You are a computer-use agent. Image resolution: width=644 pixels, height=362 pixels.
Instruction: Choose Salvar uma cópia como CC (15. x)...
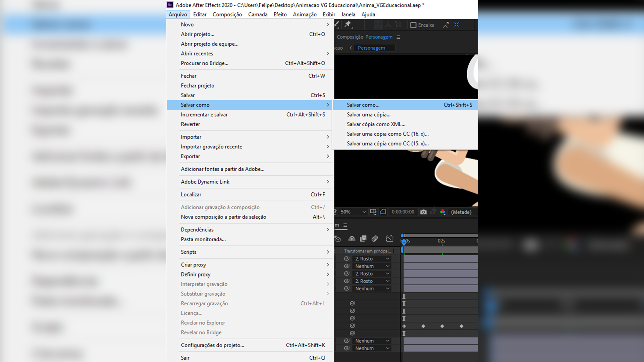pyautogui.click(x=406, y=143)
